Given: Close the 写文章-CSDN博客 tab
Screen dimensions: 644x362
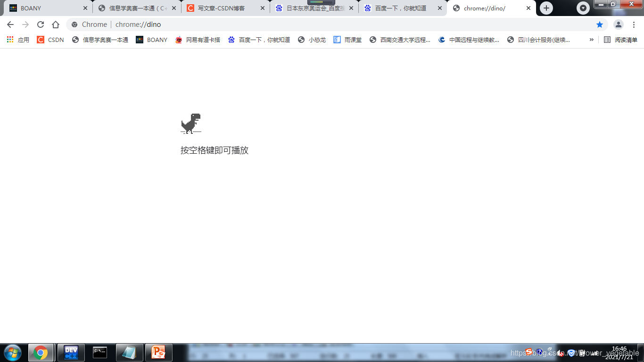Looking at the screenshot, I should pyautogui.click(x=263, y=8).
